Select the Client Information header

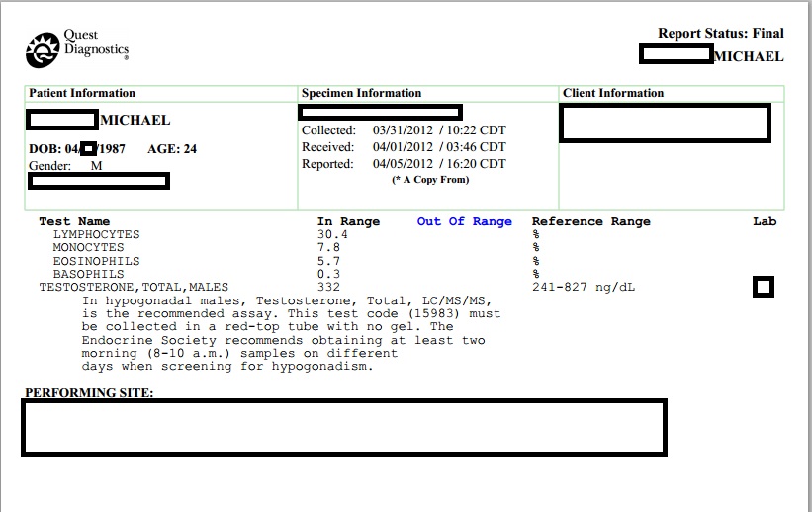pos(613,93)
